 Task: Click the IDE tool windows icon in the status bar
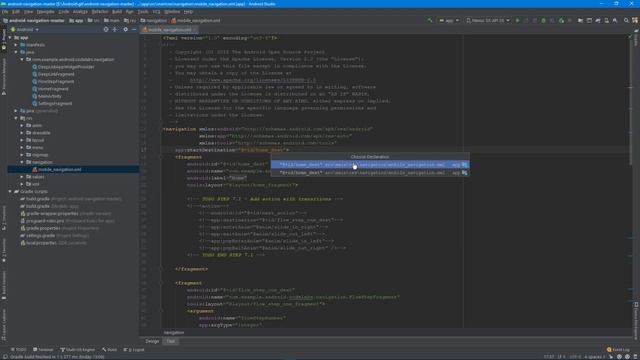pyautogui.click(x=5, y=356)
